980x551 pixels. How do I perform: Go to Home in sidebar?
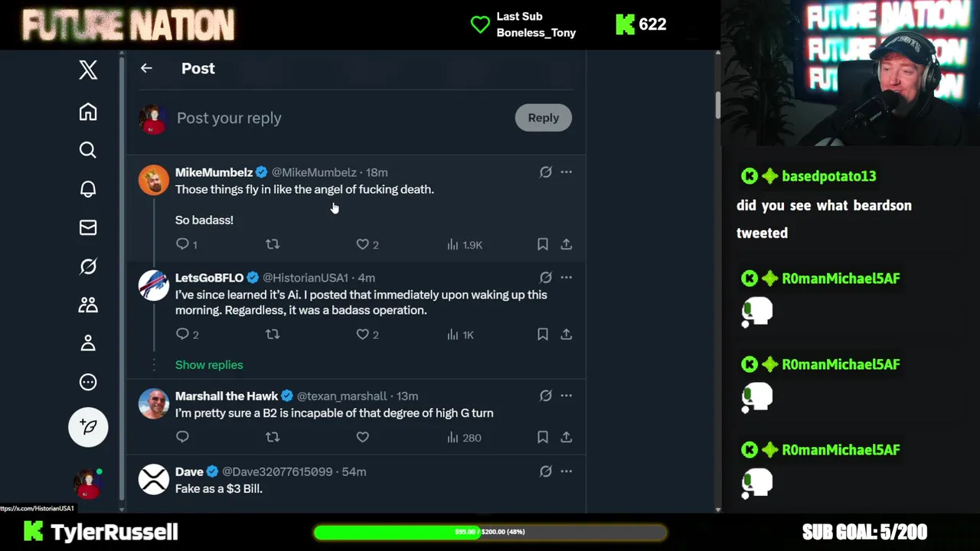88,112
